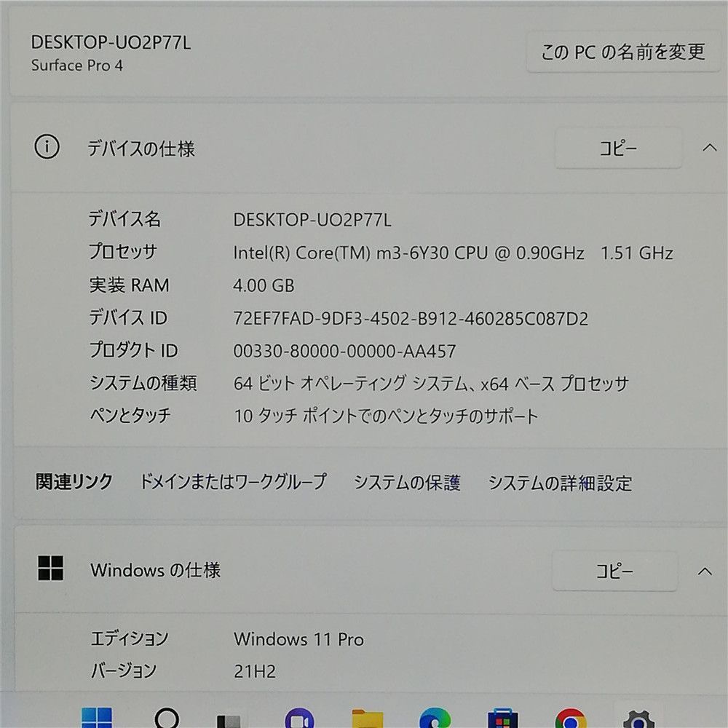The image size is (728, 728).
Task: Click the プロセッサ label
Action: 123,251
